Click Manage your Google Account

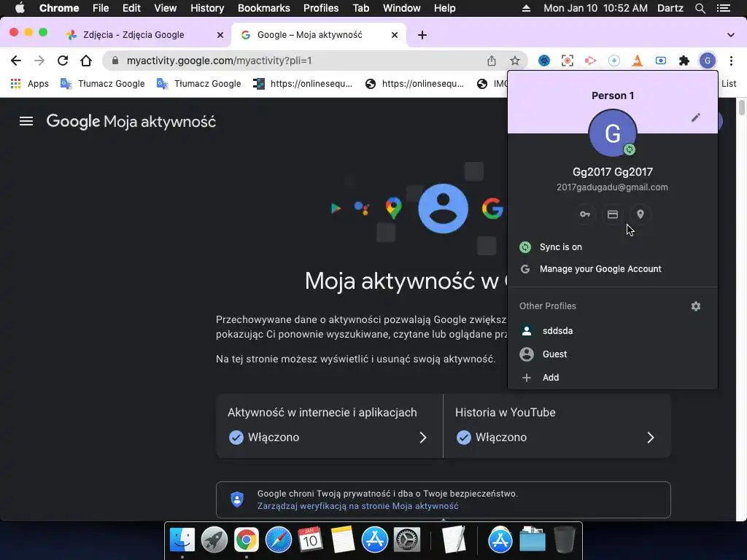click(x=613, y=269)
